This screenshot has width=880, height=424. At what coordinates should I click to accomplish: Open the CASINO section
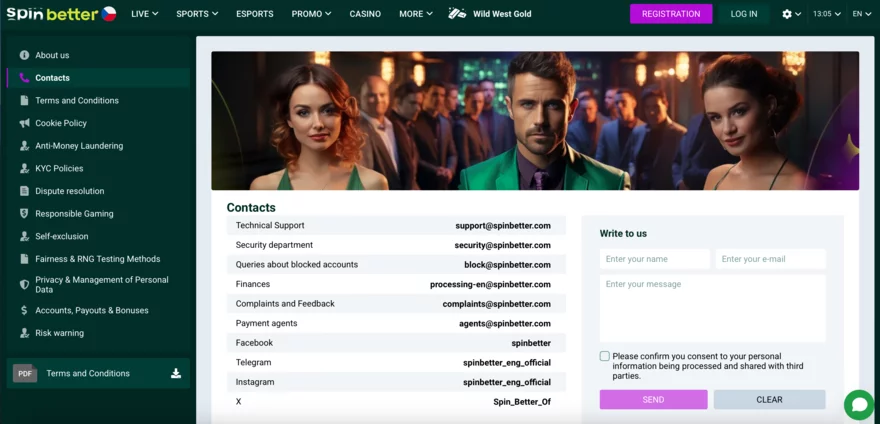365,14
